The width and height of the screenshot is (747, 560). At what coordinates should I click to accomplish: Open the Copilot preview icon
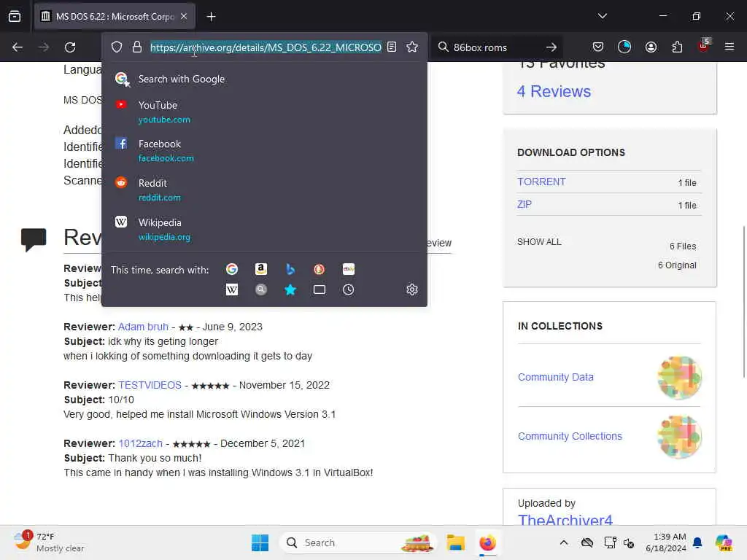coord(724,542)
